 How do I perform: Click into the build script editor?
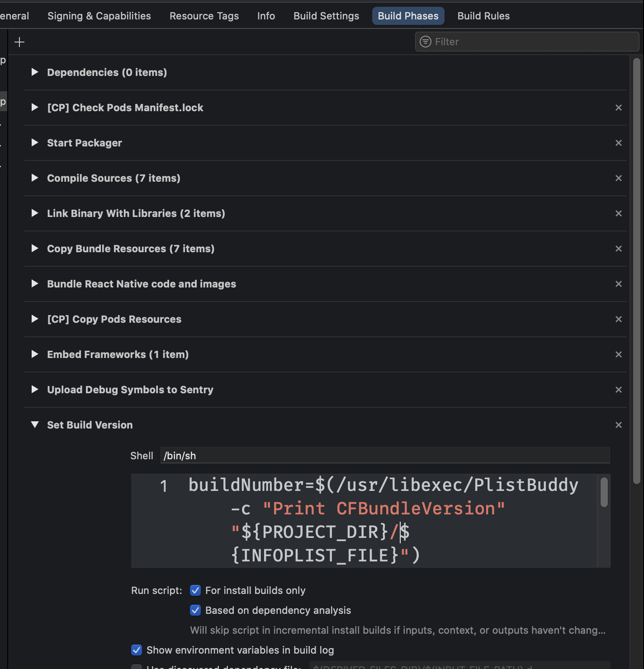pos(370,520)
